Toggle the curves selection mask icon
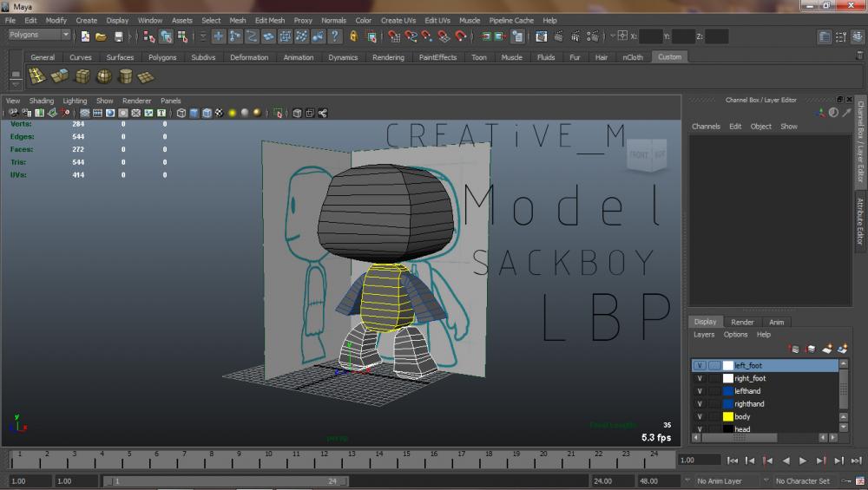The image size is (868, 490). coord(252,36)
